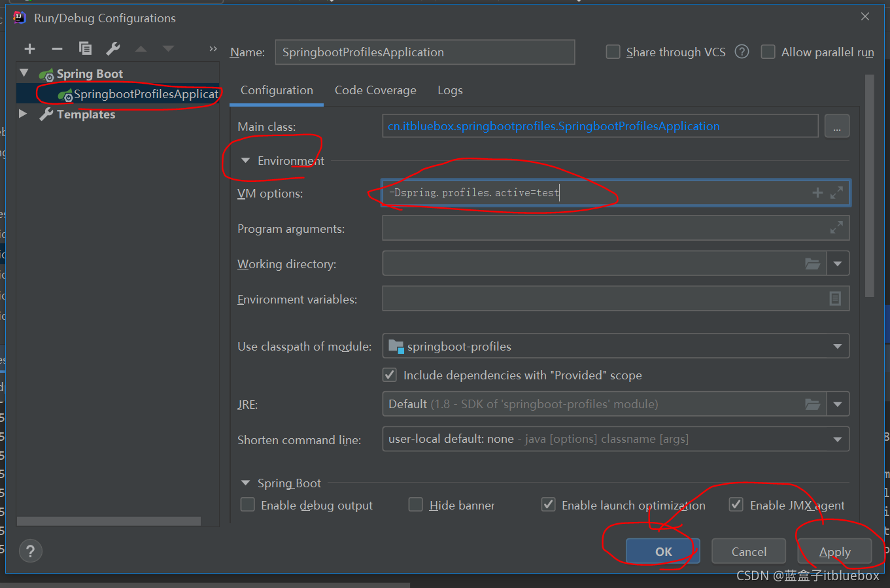Screen dimensions: 890x588
Task: Open Use classpath of module dropdown
Action: click(x=838, y=346)
